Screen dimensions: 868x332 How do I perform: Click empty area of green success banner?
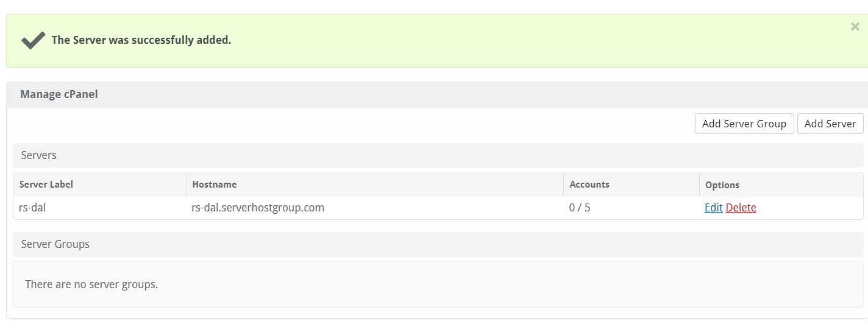pos(488,40)
